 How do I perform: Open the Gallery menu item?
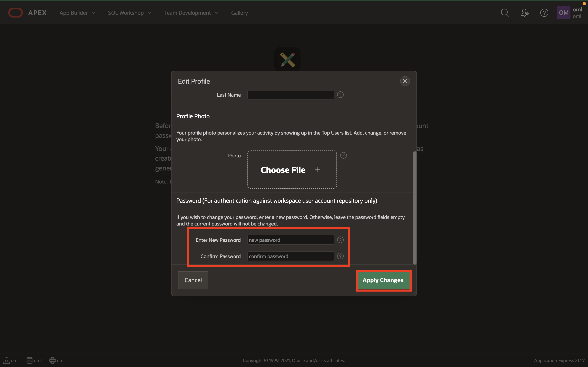tap(239, 13)
